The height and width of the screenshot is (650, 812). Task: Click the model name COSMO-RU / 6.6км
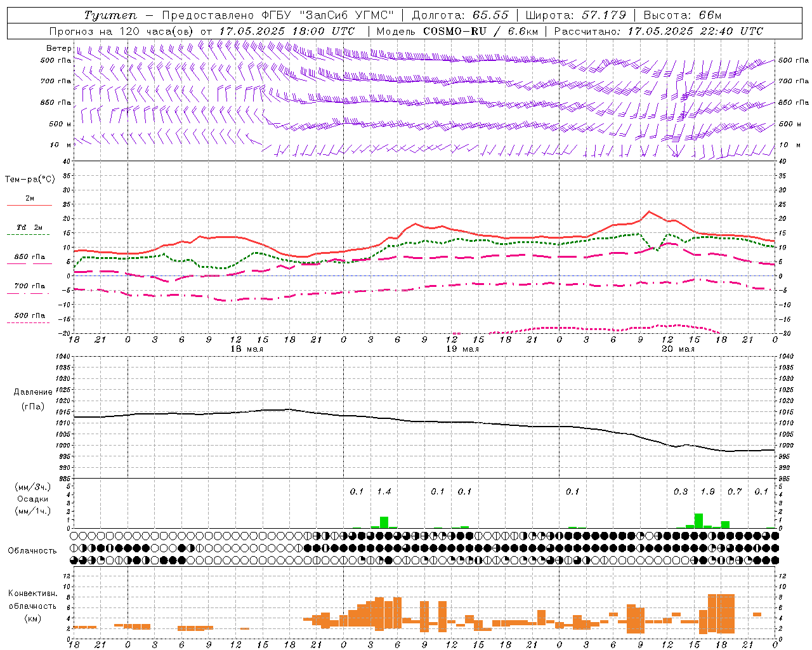tap(480, 31)
